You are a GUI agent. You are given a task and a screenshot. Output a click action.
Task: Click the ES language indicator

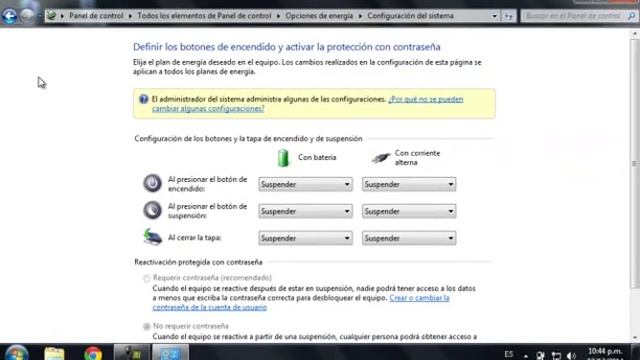(509, 354)
